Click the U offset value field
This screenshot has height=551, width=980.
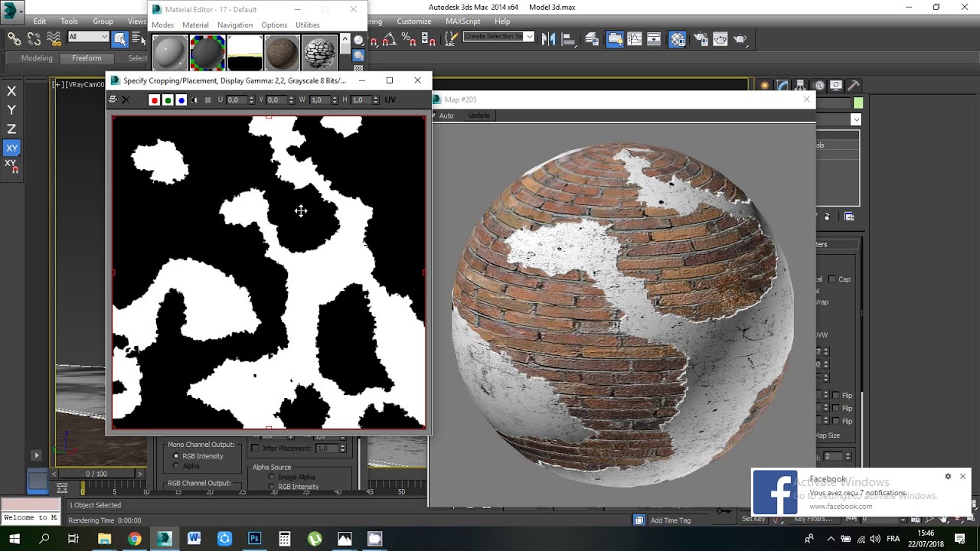(x=237, y=99)
